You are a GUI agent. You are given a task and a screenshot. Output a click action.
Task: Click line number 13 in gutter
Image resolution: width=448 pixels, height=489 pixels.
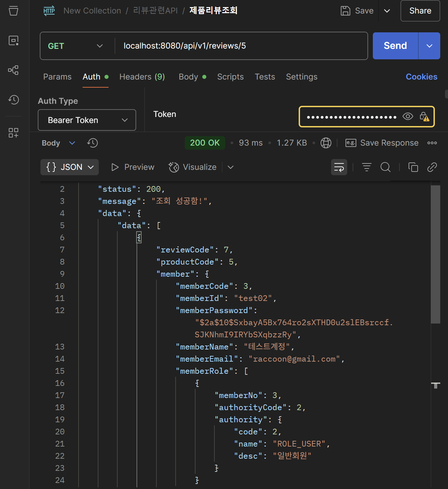[60, 347]
